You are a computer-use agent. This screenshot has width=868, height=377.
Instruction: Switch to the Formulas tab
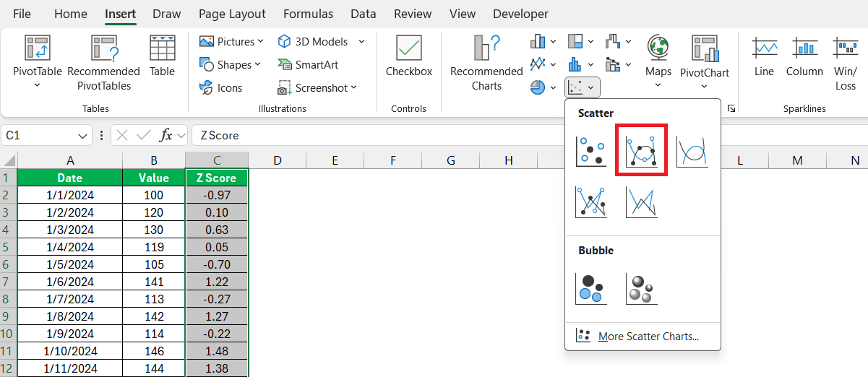click(x=309, y=14)
